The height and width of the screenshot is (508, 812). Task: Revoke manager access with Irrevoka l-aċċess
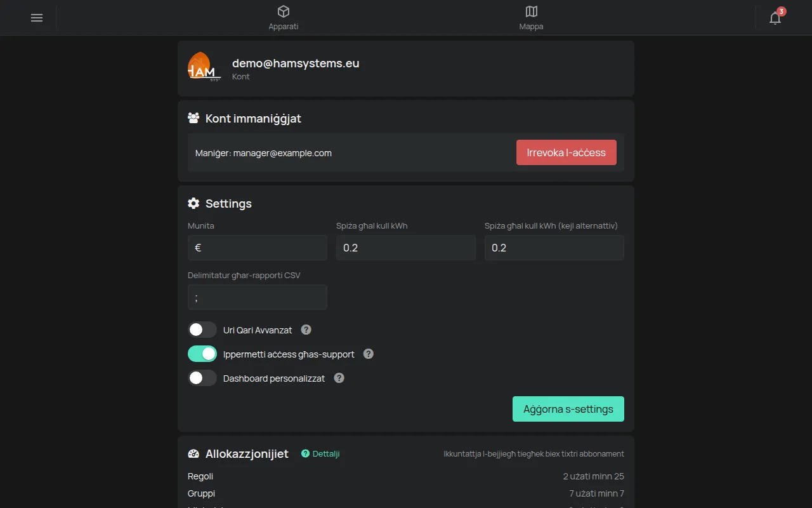coord(566,152)
